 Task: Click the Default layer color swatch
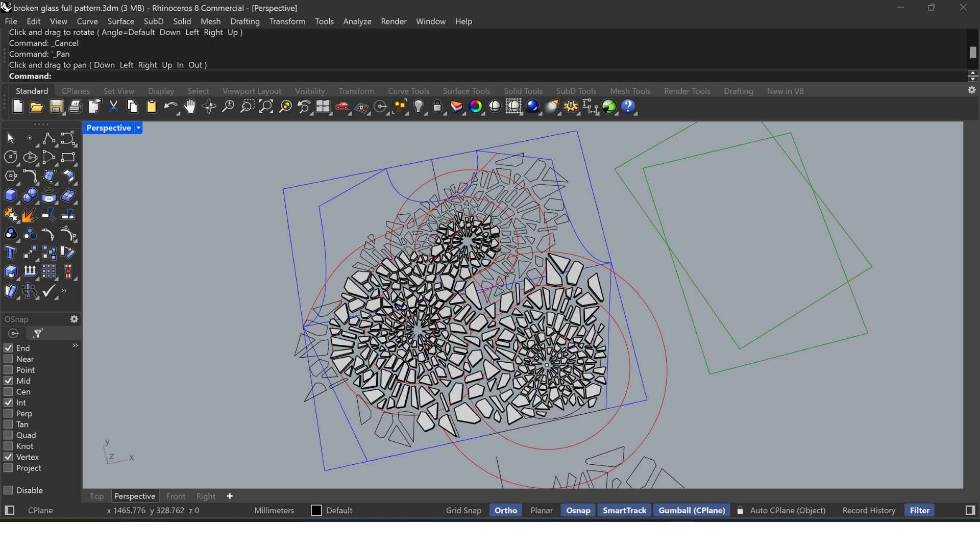point(316,511)
